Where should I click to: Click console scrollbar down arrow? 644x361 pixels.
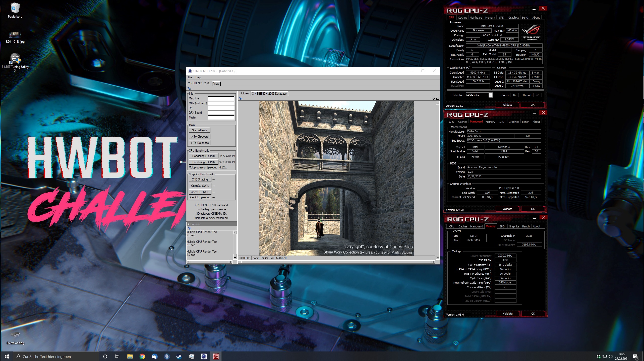pos(235,258)
